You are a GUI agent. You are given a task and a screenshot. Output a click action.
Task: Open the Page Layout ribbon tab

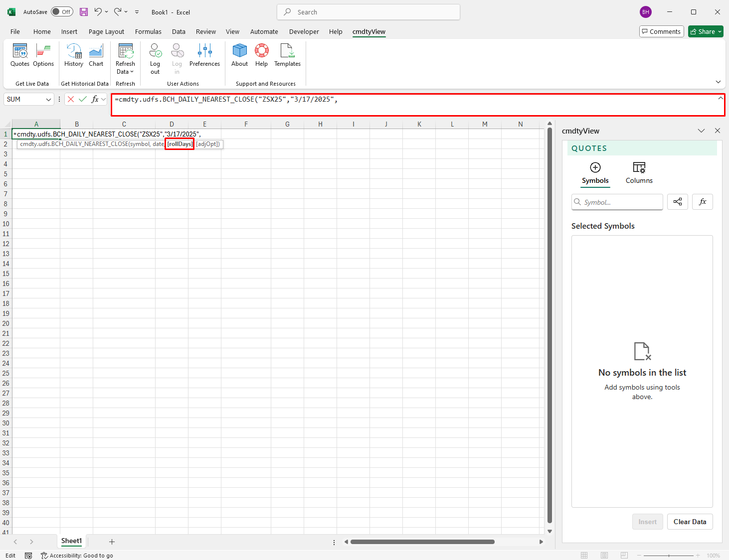pos(106,31)
